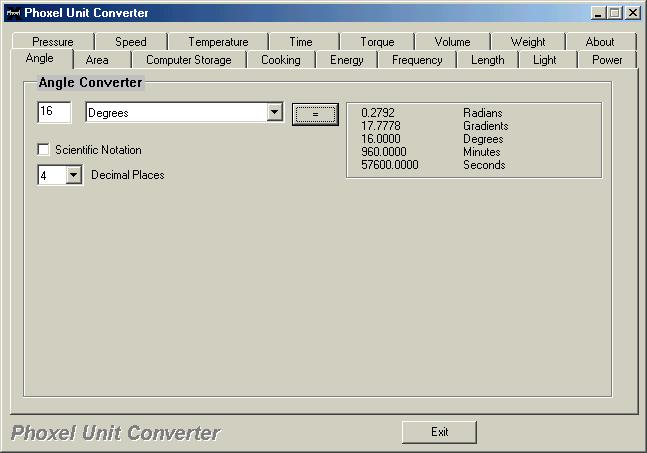Switch to the Pressure tab
The width and height of the screenshot is (647, 453).
(53, 42)
